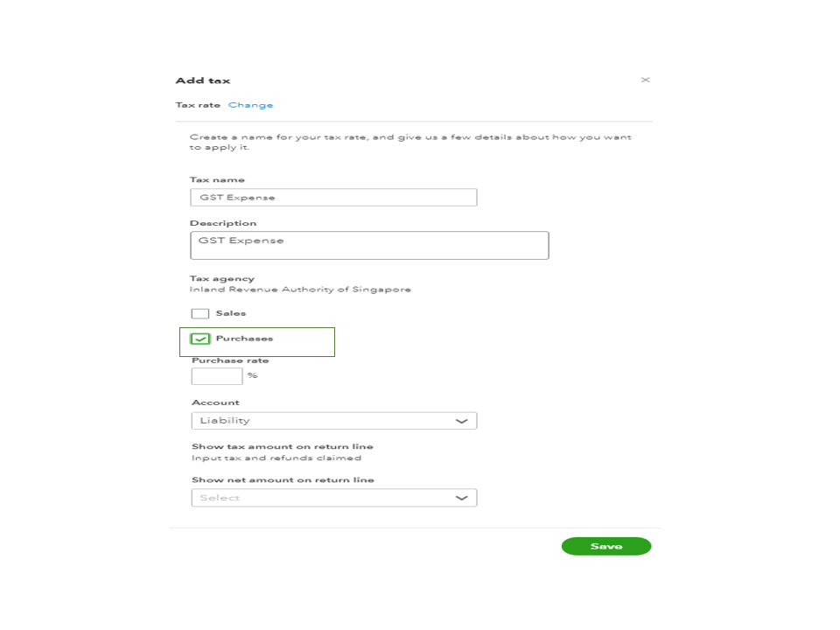
Task: Enable the Sales checkbox
Action: point(200,314)
